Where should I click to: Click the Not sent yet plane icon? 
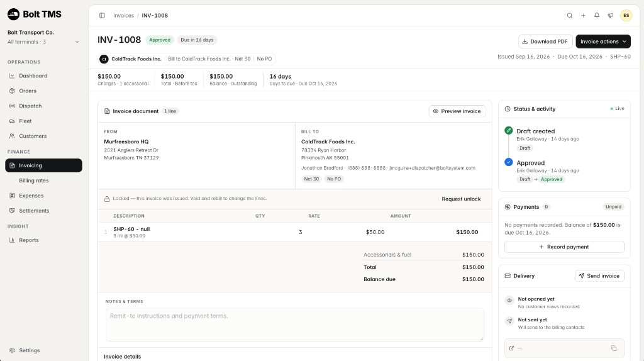point(509,321)
